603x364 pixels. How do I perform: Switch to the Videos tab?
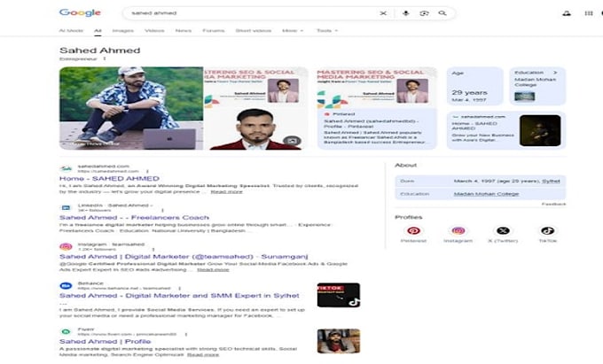pos(154,30)
